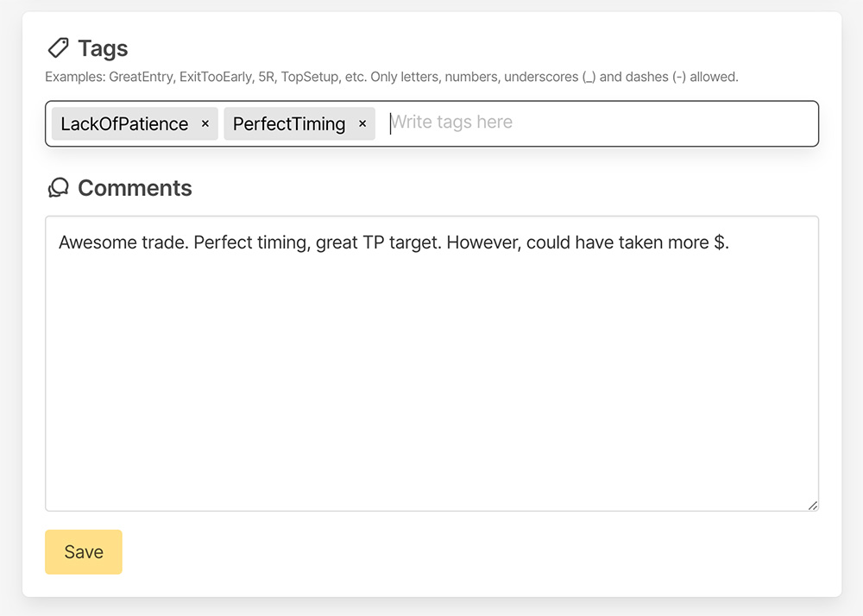Select the PerfectTiming tag chip label
863x616 pixels.
pos(289,124)
